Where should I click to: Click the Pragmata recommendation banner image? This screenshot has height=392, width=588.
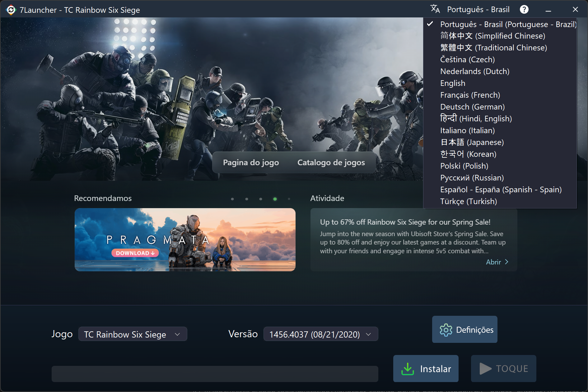(x=185, y=240)
